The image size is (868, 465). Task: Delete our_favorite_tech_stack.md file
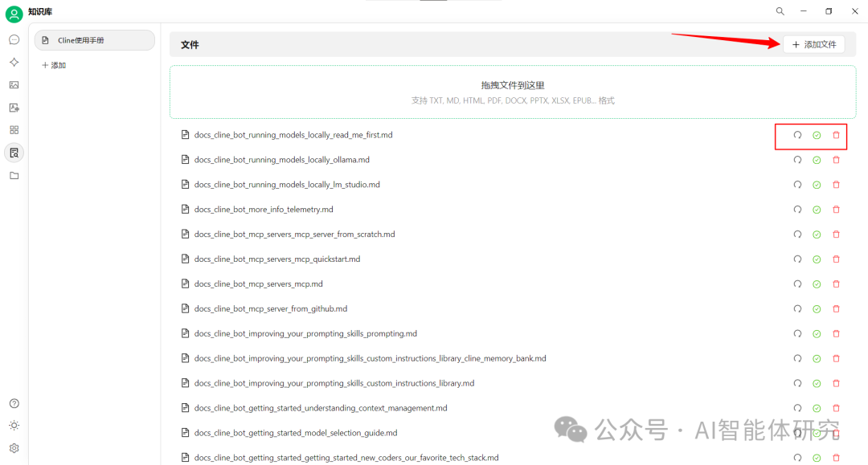coord(837,458)
